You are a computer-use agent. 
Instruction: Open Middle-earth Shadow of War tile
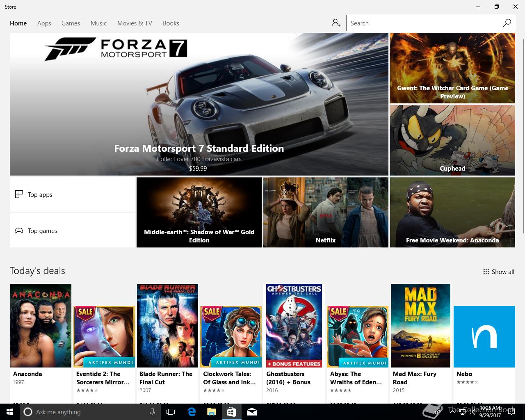point(199,212)
